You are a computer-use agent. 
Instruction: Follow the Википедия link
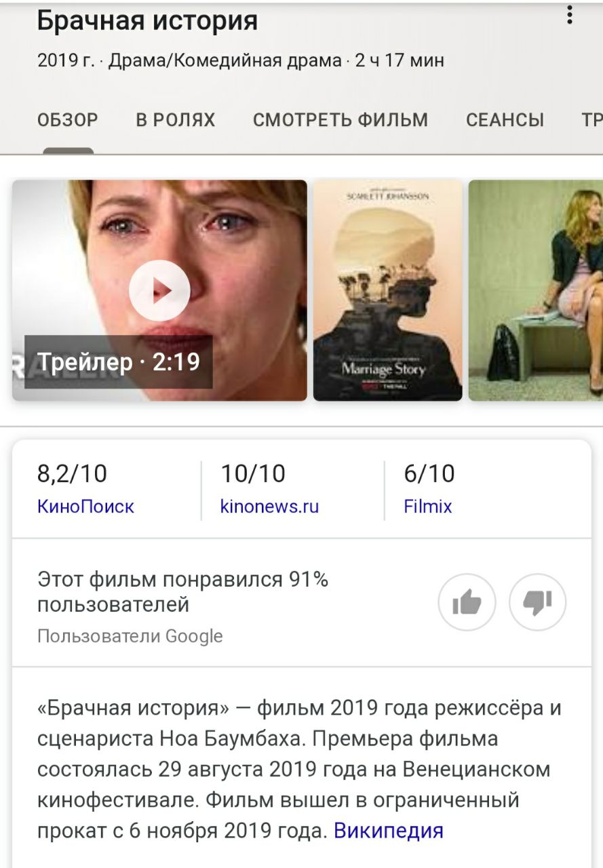click(x=389, y=830)
